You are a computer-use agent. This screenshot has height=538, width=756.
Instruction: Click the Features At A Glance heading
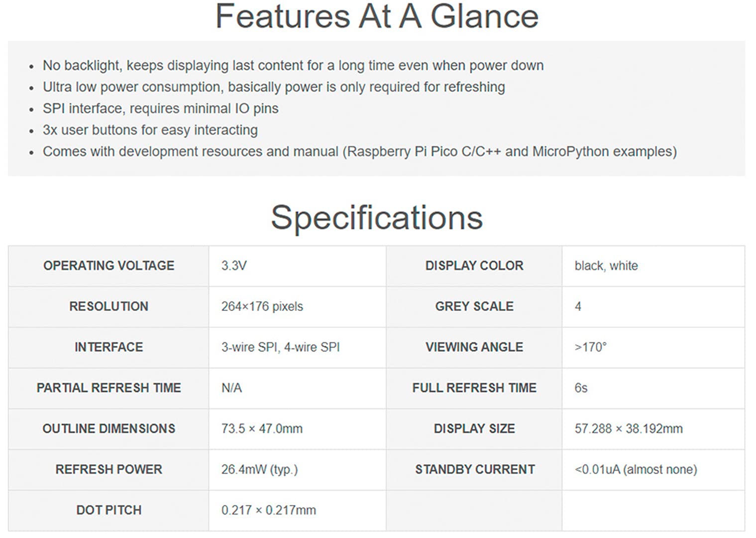click(377, 16)
